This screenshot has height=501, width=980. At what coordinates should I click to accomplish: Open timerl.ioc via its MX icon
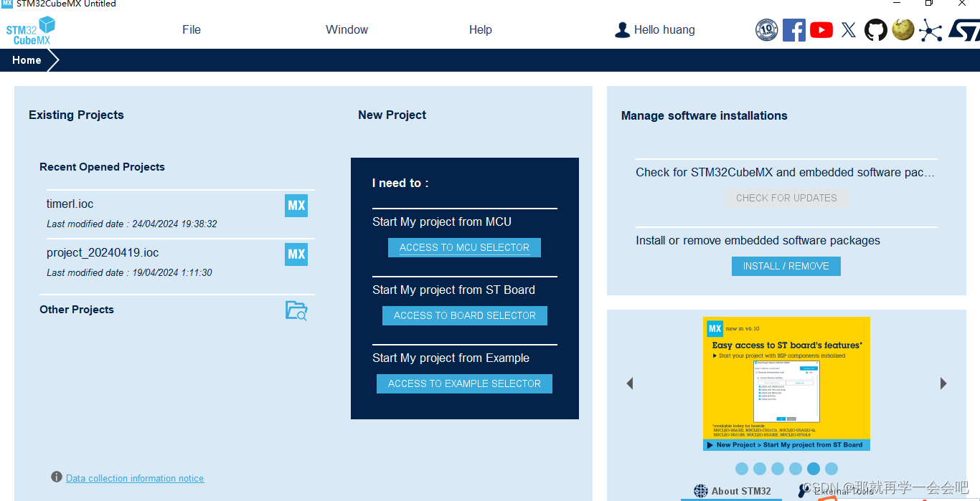pyautogui.click(x=296, y=206)
